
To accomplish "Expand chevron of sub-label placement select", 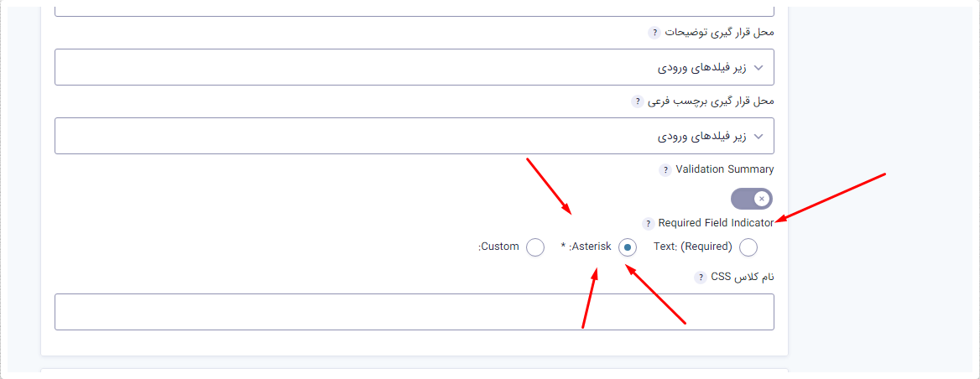I will (x=758, y=136).
